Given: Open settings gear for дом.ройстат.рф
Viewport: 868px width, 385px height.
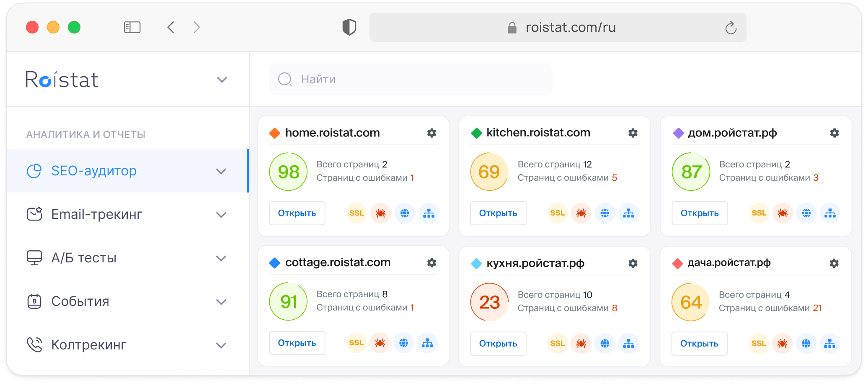Looking at the screenshot, I should (x=834, y=133).
